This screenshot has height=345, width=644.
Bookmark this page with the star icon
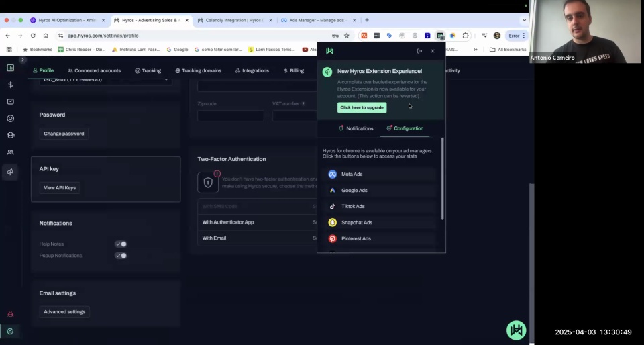coord(347,36)
